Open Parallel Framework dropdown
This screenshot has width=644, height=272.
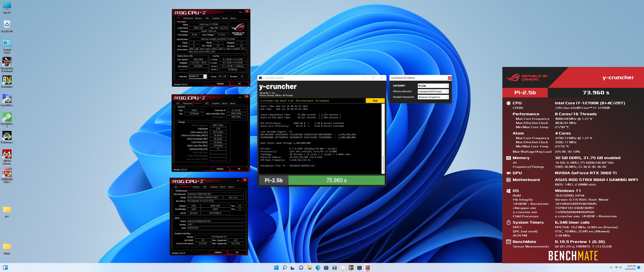pos(433,97)
